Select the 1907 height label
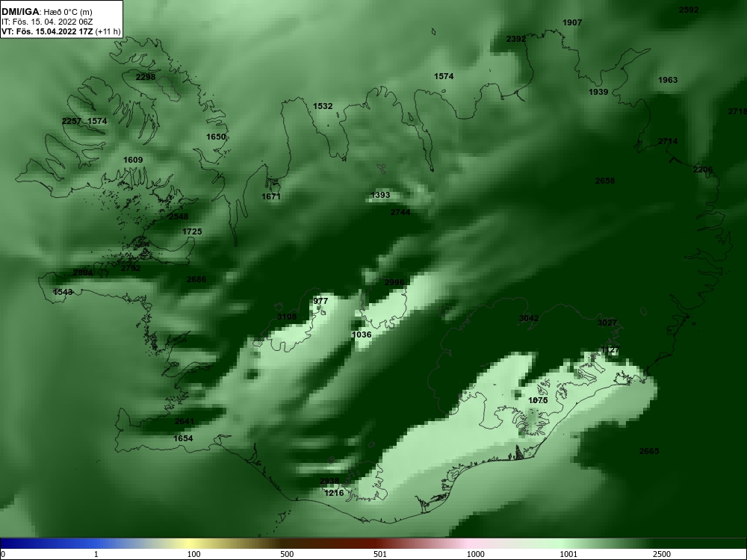 (x=572, y=22)
